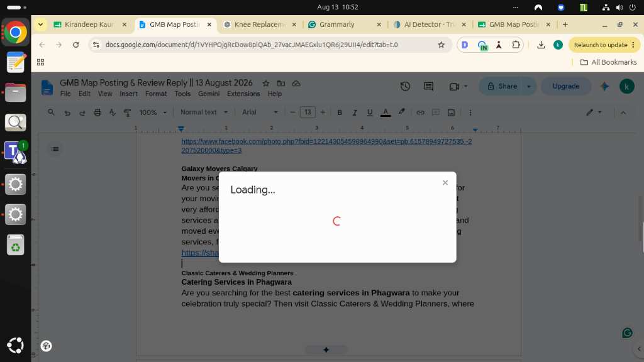Click the print icon in toolbar
Image resolution: width=644 pixels, height=362 pixels.
click(97, 112)
